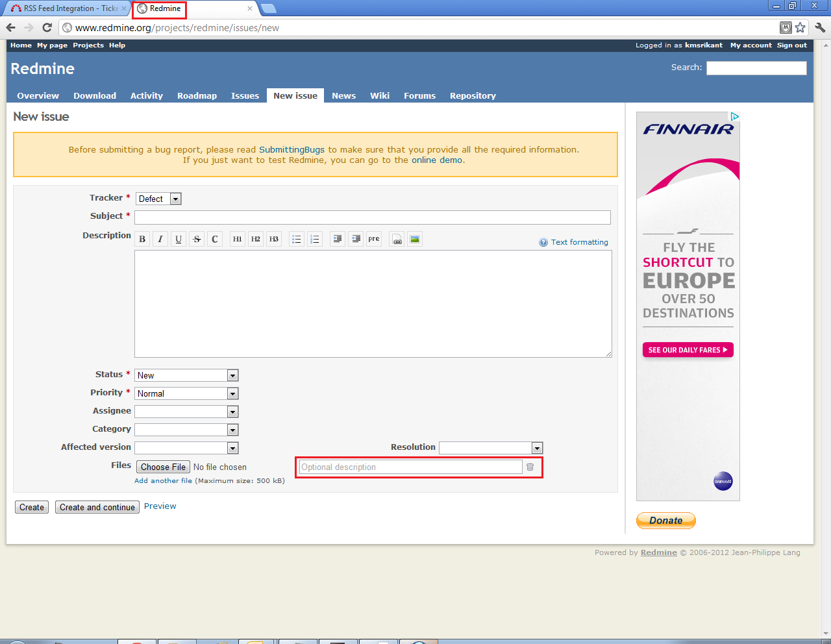Insert preformatted text block
831x644 pixels.
[x=374, y=239]
